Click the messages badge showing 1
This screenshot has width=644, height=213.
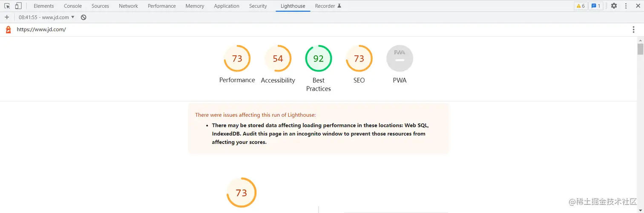click(596, 6)
